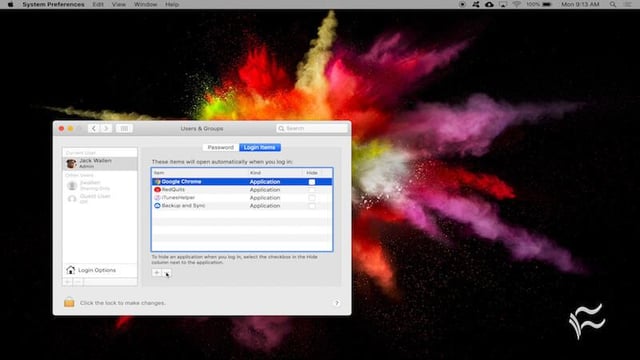
Task: Click the cloud backup icon in menu bar
Action: coord(489,4)
